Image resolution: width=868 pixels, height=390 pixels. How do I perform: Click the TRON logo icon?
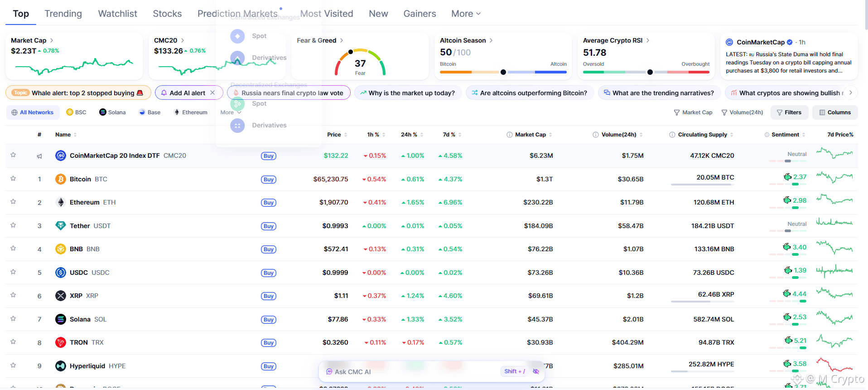pos(61,342)
